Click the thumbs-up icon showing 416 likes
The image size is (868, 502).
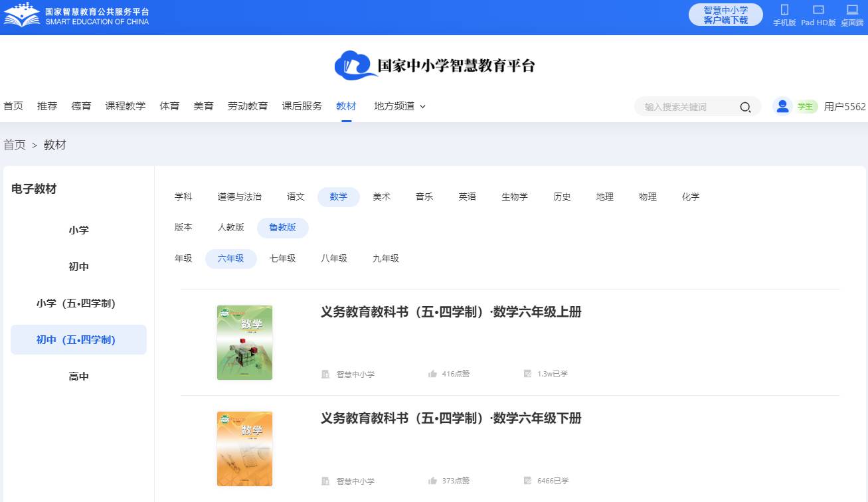pyautogui.click(x=433, y=374)
